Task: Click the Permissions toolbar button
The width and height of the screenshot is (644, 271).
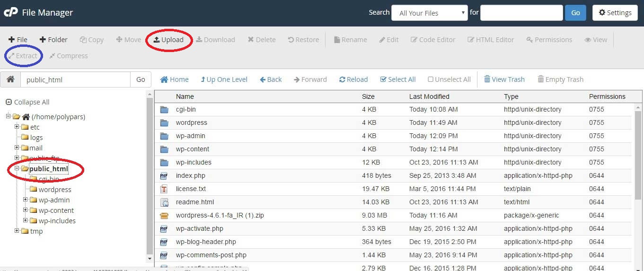Action: coord(549,40)
